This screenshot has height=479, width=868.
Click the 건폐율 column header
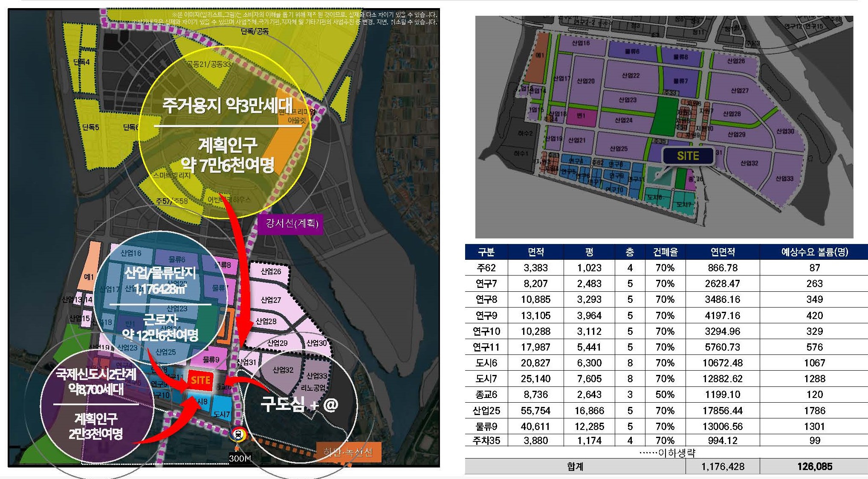coord(665,252)
